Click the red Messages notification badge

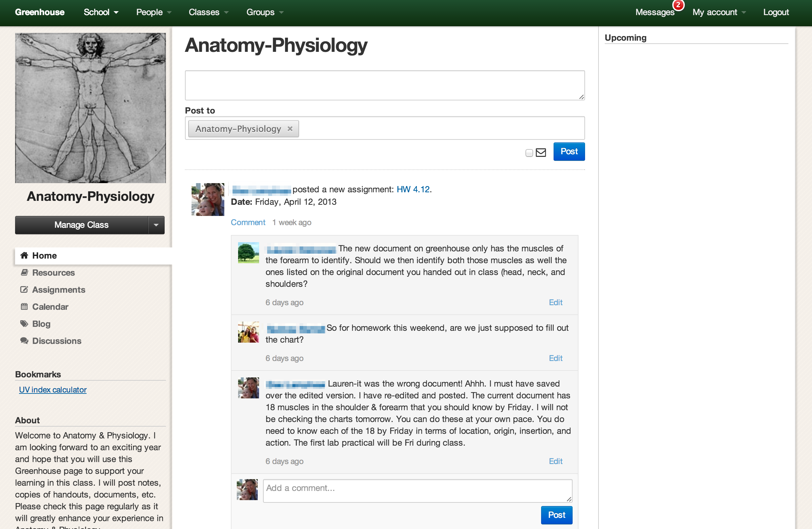point(678,5)
